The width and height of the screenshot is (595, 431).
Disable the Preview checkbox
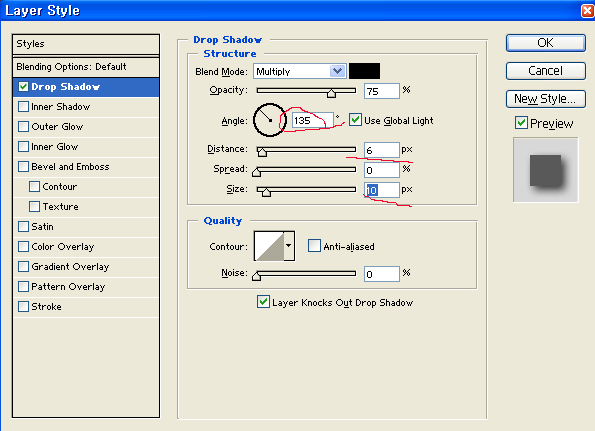click(x=521, y=123)
